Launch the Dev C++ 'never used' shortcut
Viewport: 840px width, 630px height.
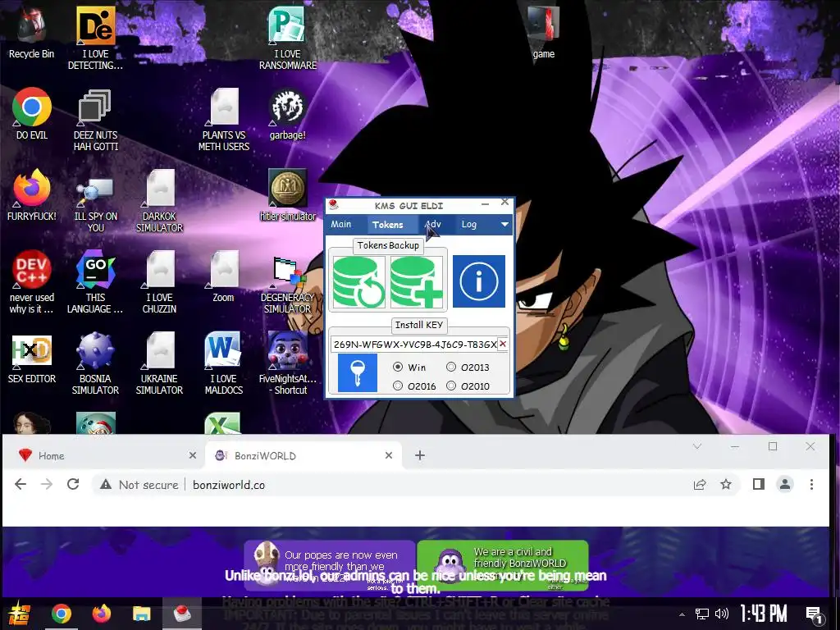[x=32, y=281]
